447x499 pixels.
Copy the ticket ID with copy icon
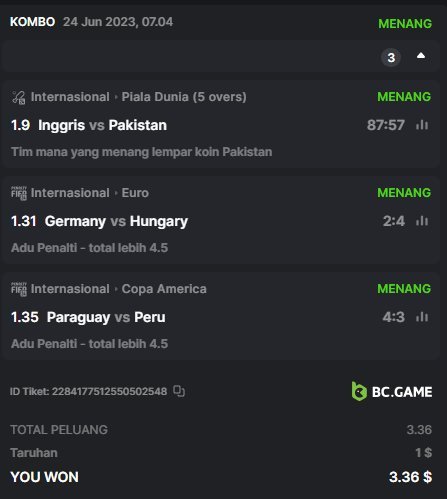tap(179, 391)
